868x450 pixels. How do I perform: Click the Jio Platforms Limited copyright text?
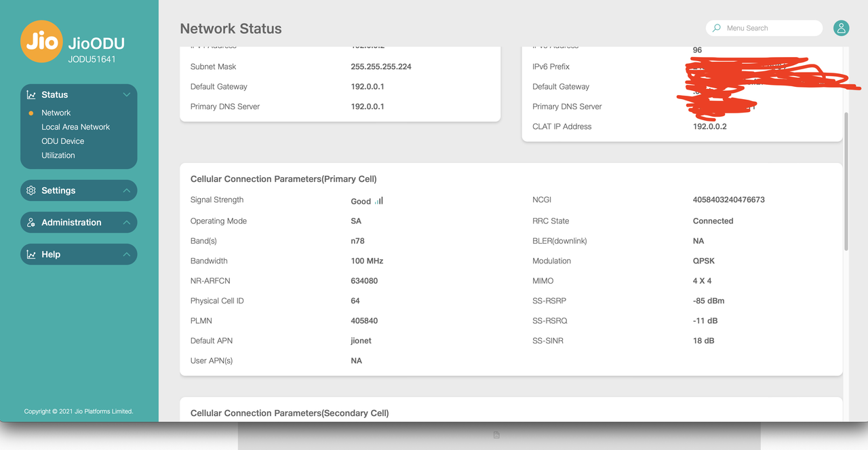pos(79,411)
